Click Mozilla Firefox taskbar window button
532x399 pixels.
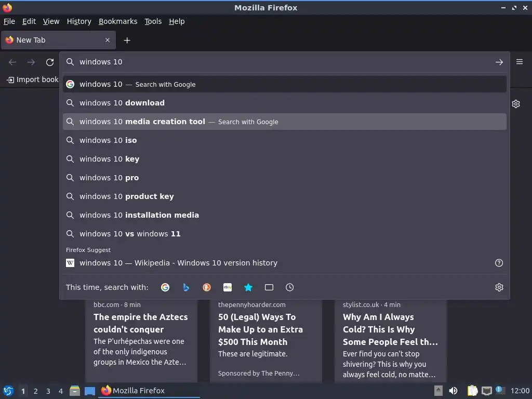coord(149,391)
